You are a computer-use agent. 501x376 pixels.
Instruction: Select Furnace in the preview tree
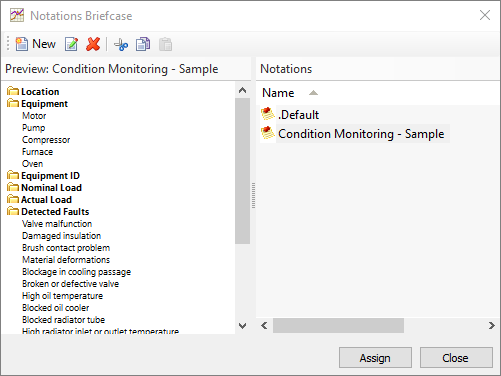pos(37,152)
